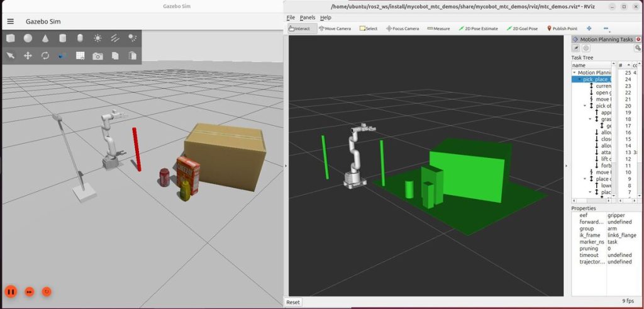Viewport: 644px width, 309px height.
Task: Open the Gazebo hamburger menu
Action: coord(11,21)
